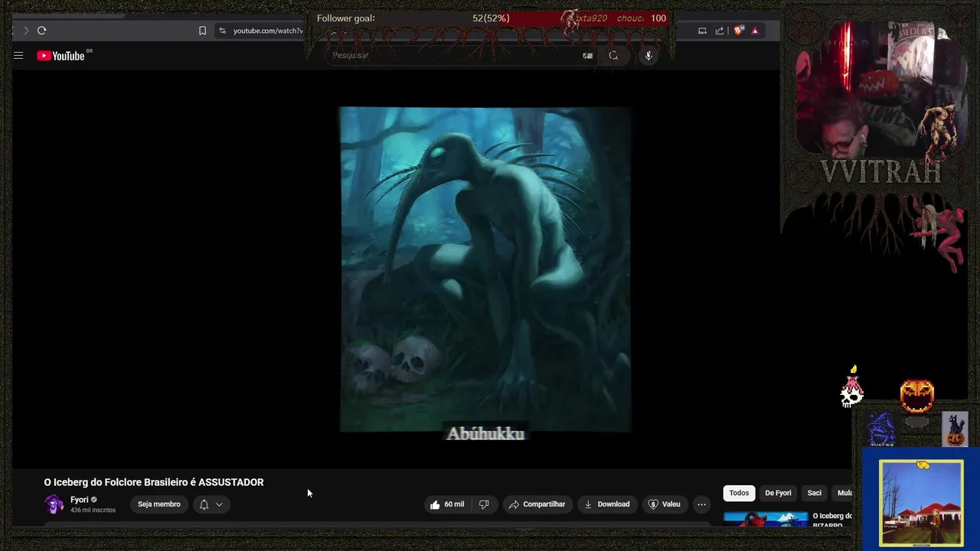Open the recommended Iceberg video thumbnail

[x=766, y=519]
